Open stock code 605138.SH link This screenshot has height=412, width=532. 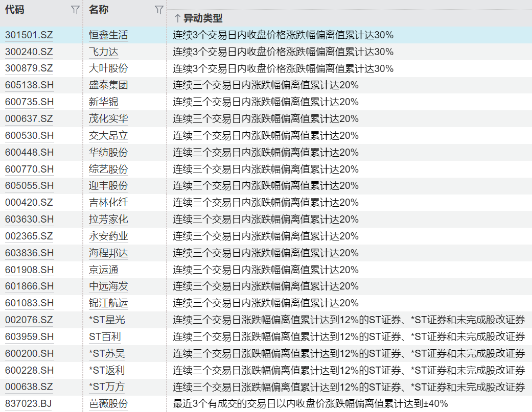tap(30, 85)
